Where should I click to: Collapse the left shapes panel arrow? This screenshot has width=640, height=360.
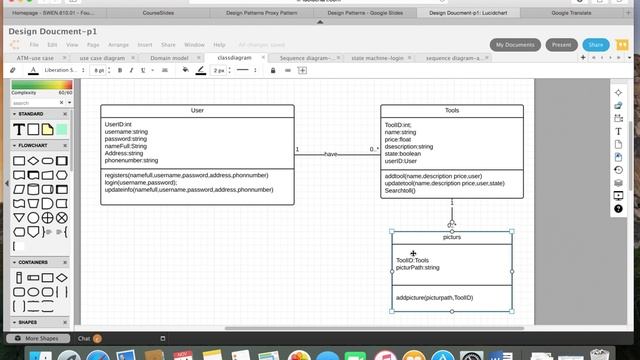point(7,183)
